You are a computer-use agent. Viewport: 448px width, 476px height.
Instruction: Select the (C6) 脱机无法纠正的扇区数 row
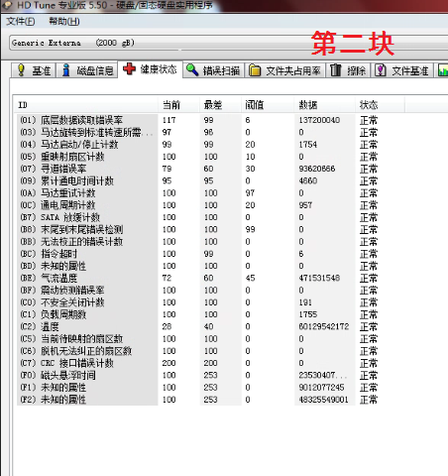point(198,351)
